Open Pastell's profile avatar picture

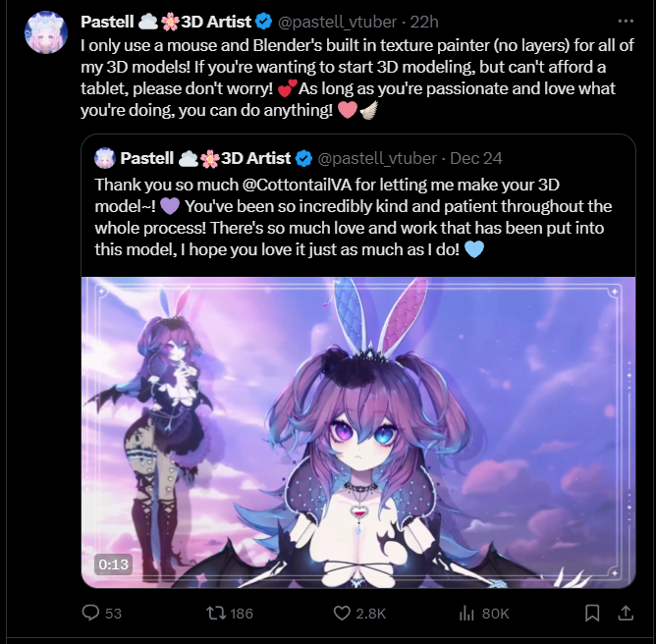(x=46, y=32)
